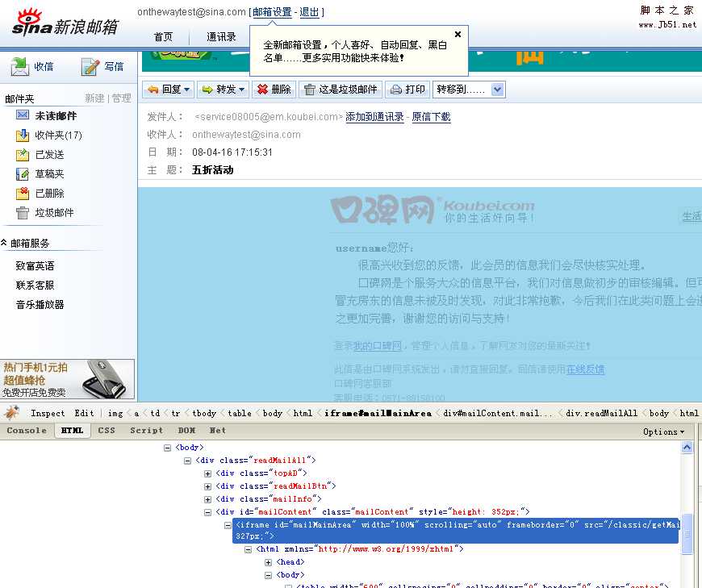Viewport: 702px width, 588px height.
Task: Click 原信下载 link
Action: tap(431, 117)
